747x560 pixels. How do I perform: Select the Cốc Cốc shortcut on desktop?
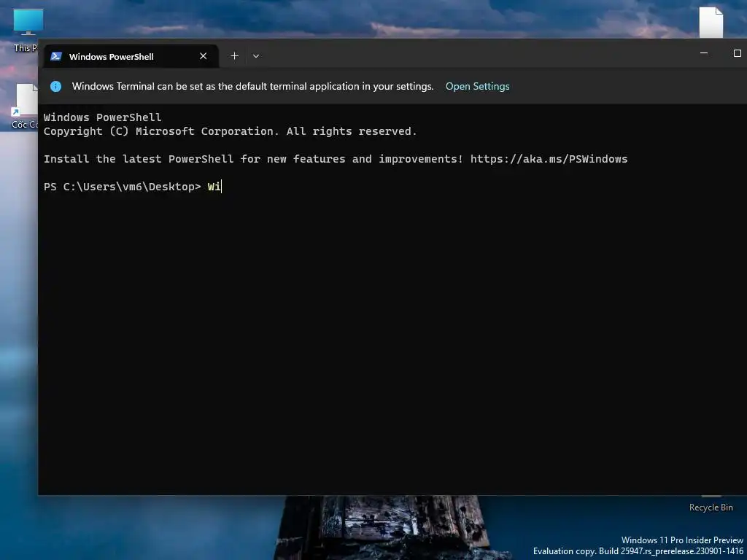tap(25, 106)
